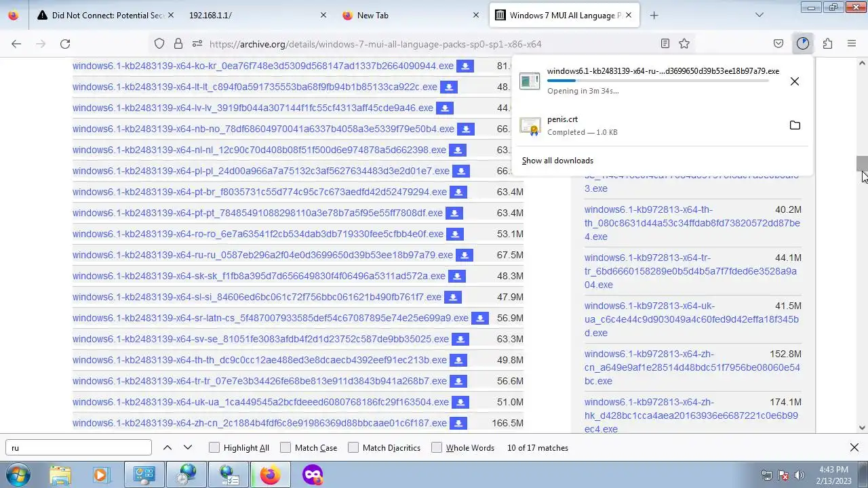Click download icon for nl-nl exe file
This screenshot has height=488, width=868.
[x=457, y=150]
